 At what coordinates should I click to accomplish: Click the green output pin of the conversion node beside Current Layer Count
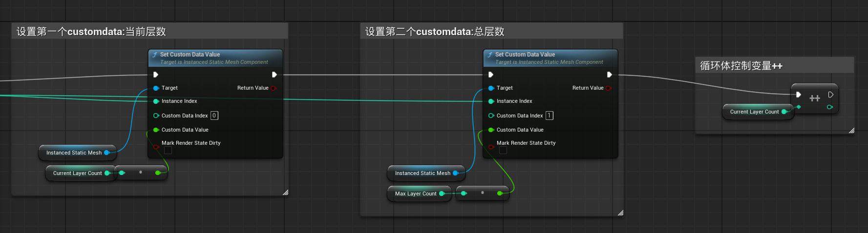coord(158,173)
